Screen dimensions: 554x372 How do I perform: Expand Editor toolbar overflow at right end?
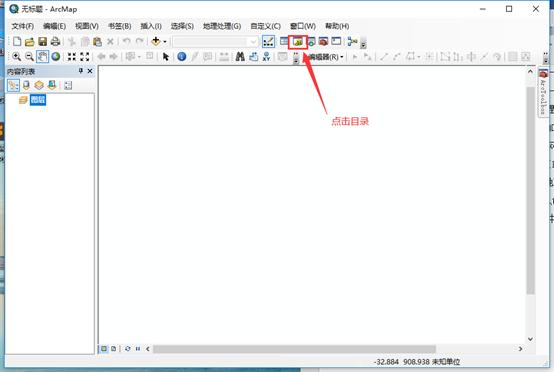tap(546, 58)
